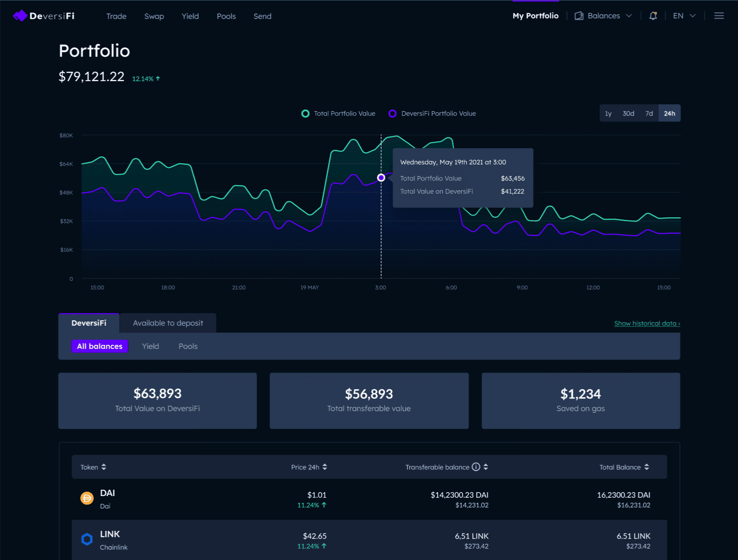Open the top navigation Yield item
Image resolution: width=738 pixels, height=560 pixels.
(190, 16)
